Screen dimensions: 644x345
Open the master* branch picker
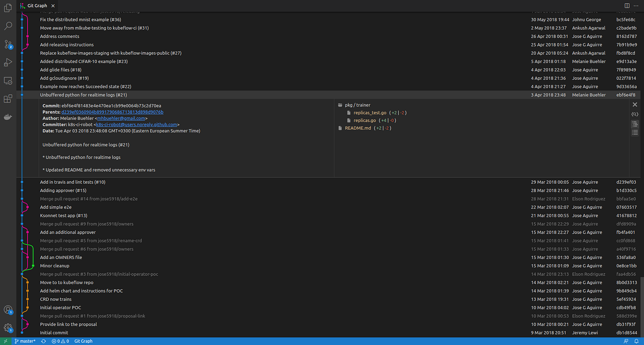tap(24, 341)
